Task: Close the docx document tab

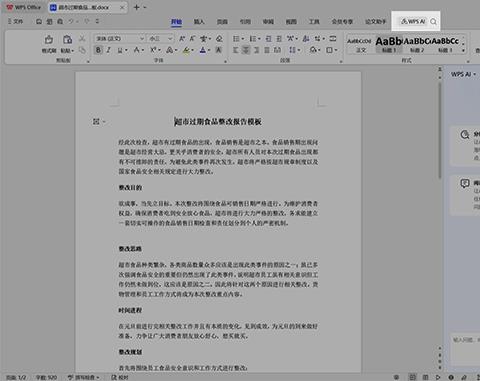Action: click(122, 7)
